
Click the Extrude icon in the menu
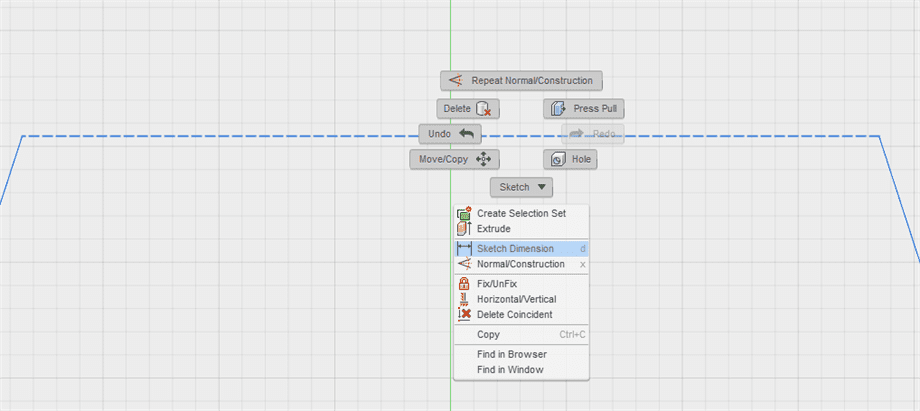click(464, 229)
